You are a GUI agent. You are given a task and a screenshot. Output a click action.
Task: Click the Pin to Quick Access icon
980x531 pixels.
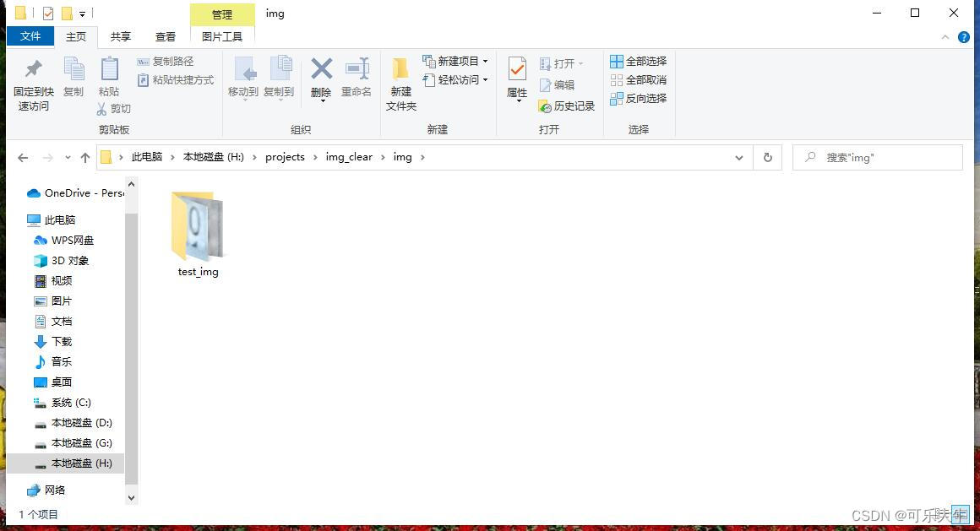33,70
